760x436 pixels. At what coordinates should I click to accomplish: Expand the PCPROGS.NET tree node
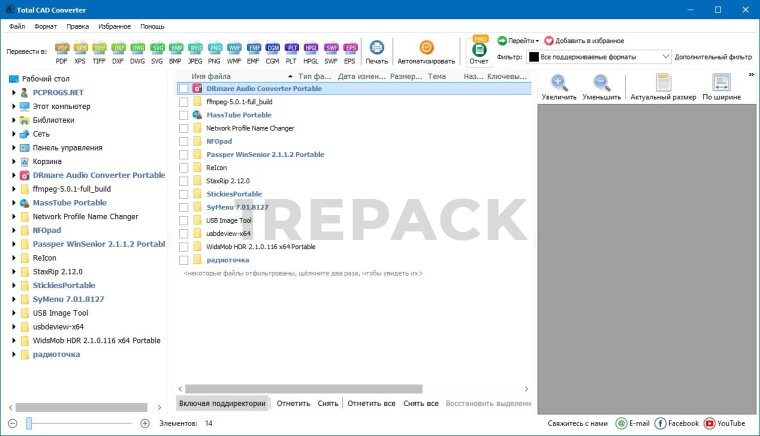point(14,92)
